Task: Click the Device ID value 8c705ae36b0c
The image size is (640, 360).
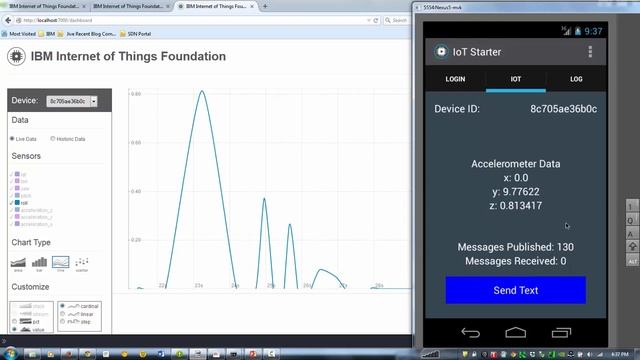Action: coord(563,109)
